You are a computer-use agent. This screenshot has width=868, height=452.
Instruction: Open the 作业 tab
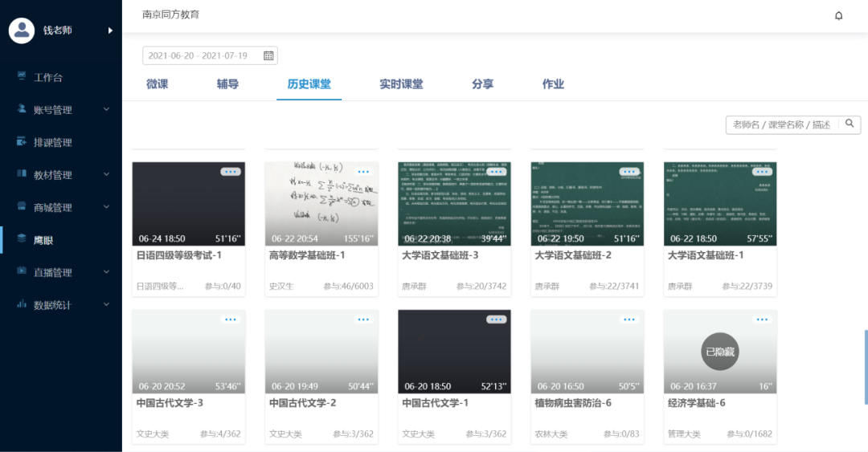click(x=553, y=84)
